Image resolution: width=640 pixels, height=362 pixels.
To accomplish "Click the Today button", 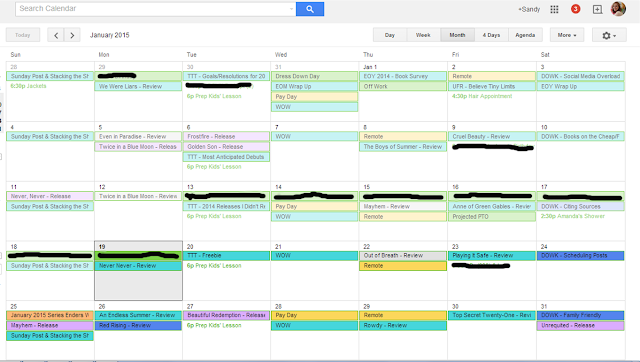I will pos(23,35).
